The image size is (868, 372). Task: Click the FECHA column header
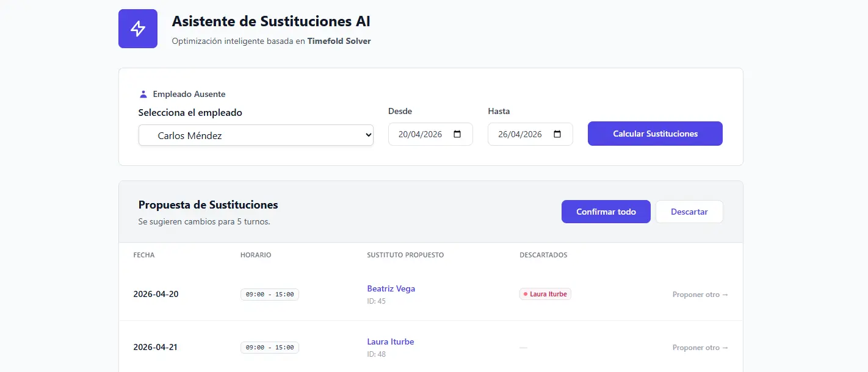point(144,255)
